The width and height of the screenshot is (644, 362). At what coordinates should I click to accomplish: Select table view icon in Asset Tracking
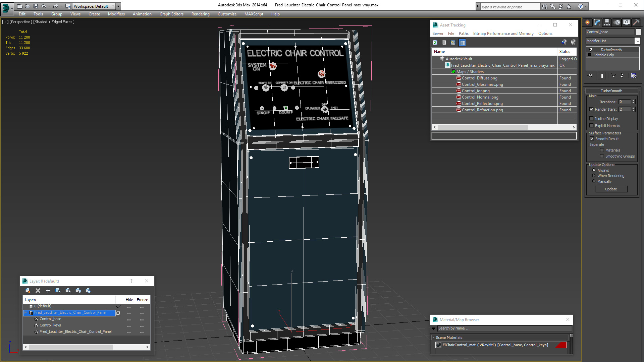pos(463,43)
